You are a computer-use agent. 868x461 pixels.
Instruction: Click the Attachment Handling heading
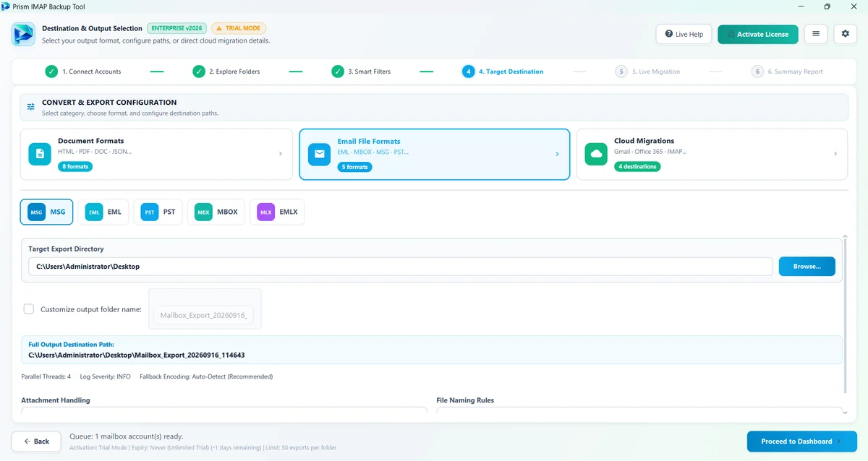point(56,400)
